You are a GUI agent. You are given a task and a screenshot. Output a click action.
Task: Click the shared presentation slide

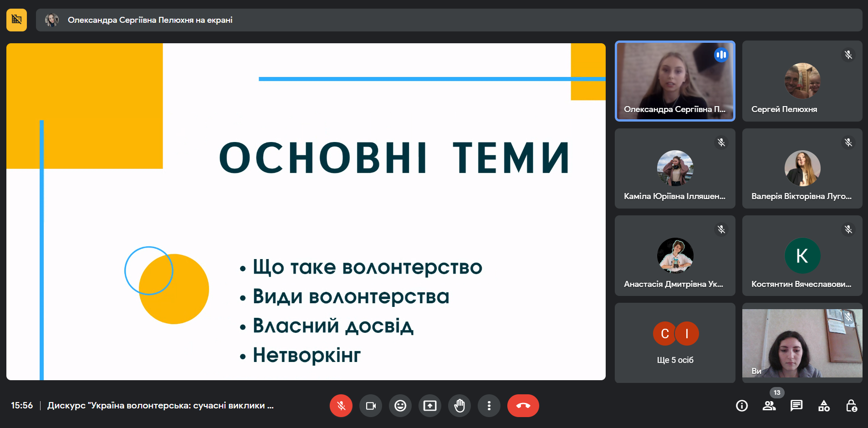click(306, 212)
